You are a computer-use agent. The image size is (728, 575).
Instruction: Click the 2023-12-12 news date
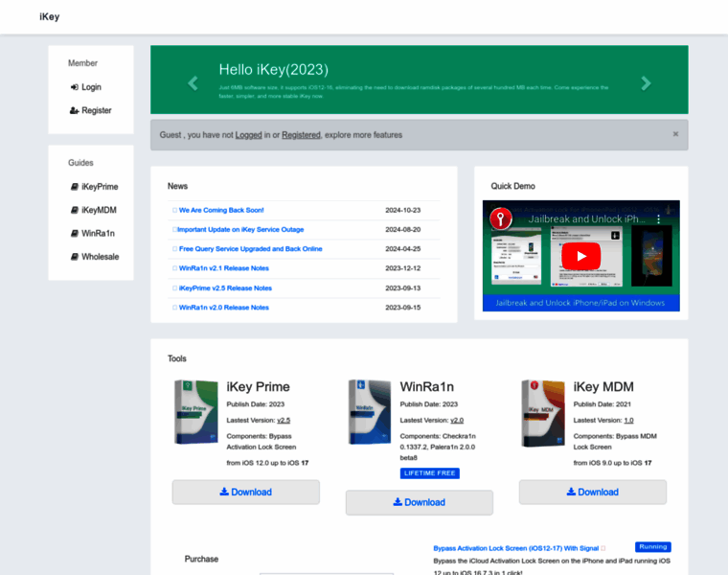tap(402, 268)
